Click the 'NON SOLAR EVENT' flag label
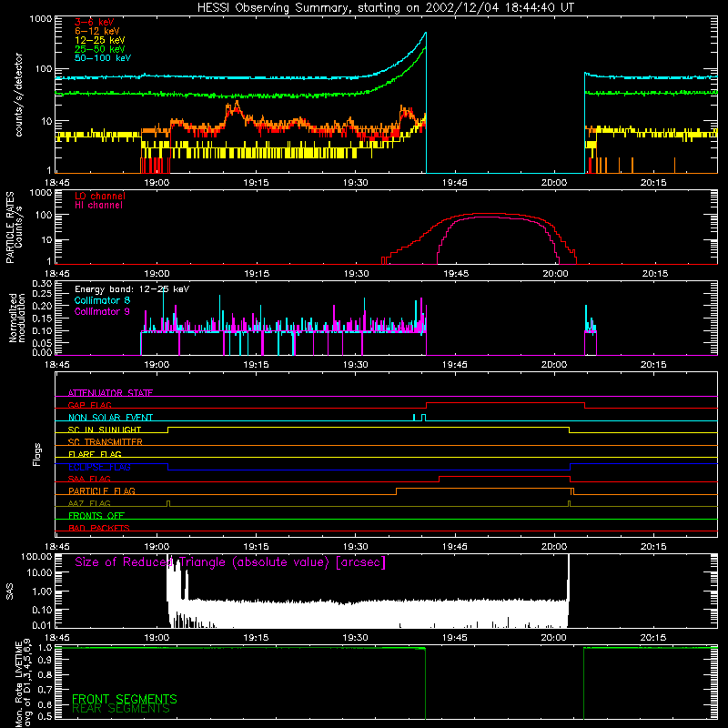 110,418
